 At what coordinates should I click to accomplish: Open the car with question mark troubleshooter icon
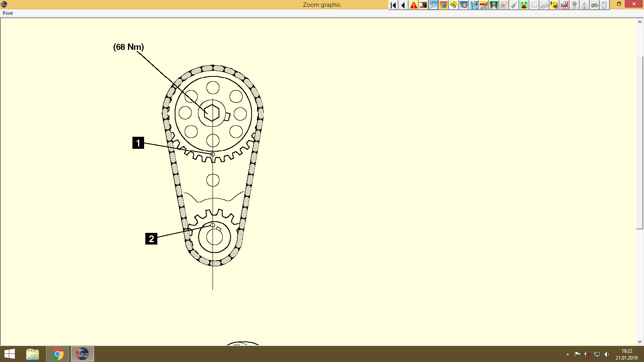[x=554, y=5]
